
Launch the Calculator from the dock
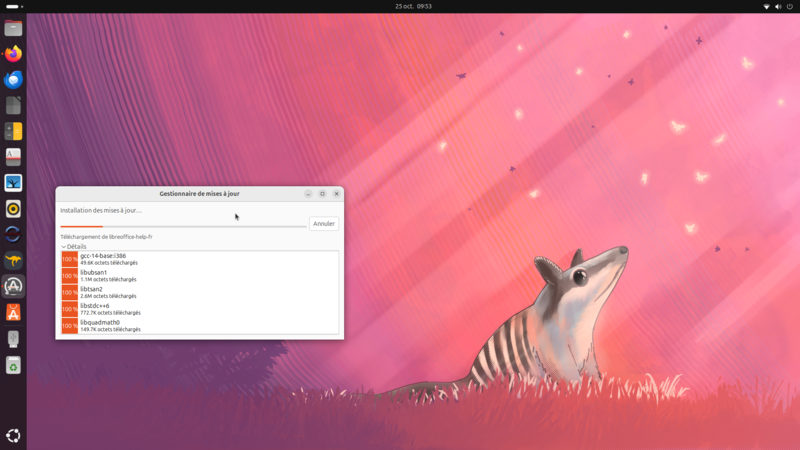click(x=13, y=131)
